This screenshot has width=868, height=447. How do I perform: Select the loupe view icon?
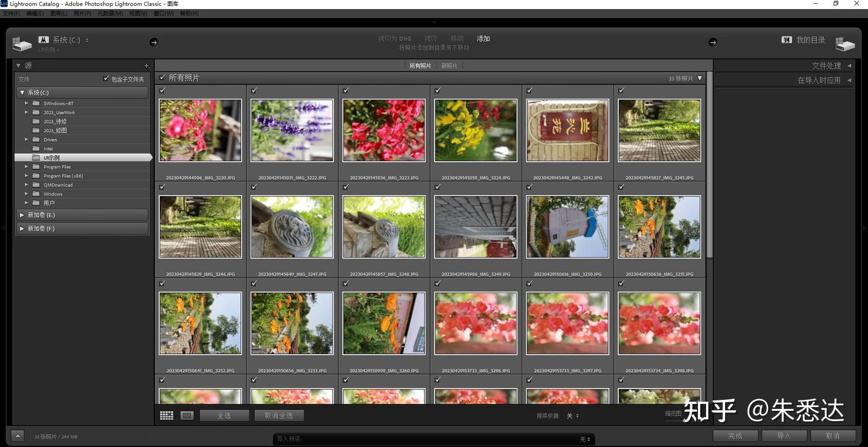click(x=187, y=415)
